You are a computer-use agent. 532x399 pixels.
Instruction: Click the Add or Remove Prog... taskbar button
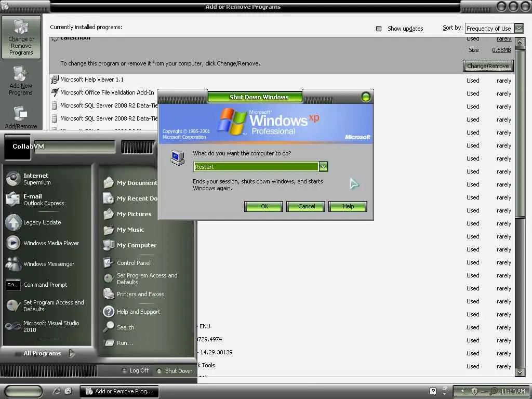coord(120,391)
